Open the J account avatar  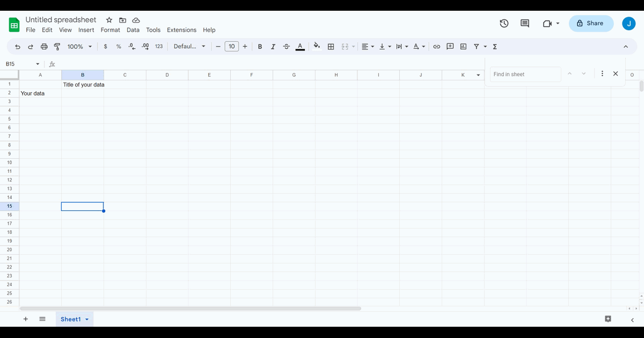coord(629,23)
